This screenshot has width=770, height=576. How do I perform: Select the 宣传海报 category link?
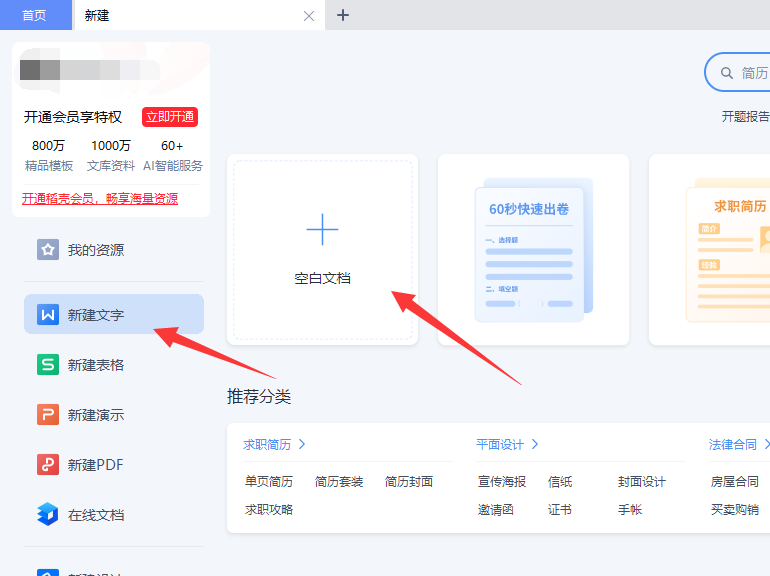pyautogui.click(x=502, y=482)
